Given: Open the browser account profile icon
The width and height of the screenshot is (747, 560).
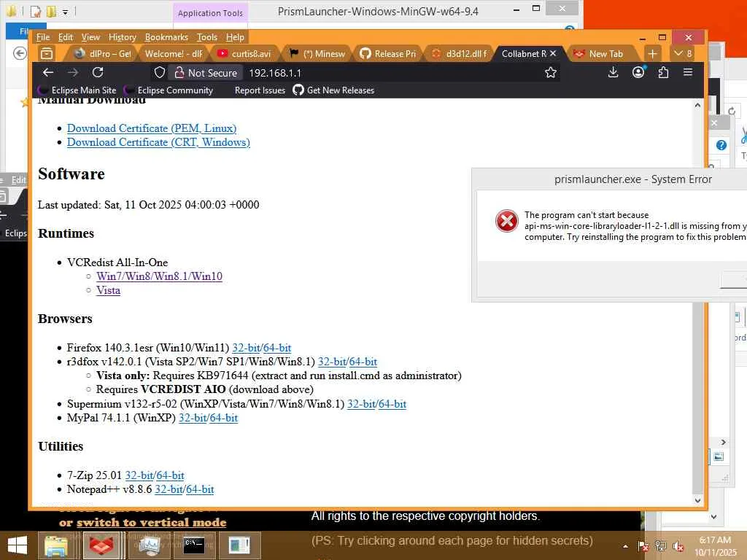Looking at the screenshot, I should tap(638, 72).
